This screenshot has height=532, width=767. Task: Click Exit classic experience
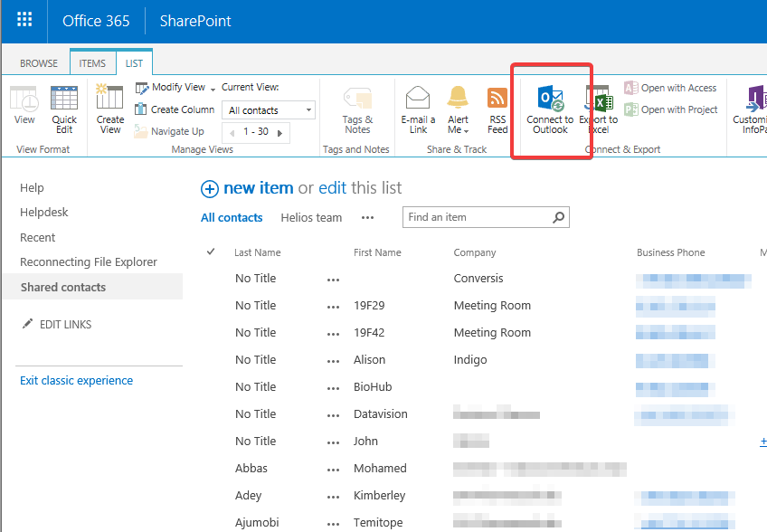[76, 380]
